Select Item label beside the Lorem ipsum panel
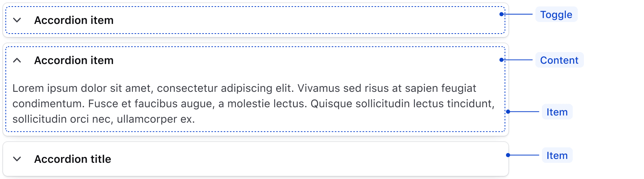This screenshot has height=179, width=644. [557, 112]
